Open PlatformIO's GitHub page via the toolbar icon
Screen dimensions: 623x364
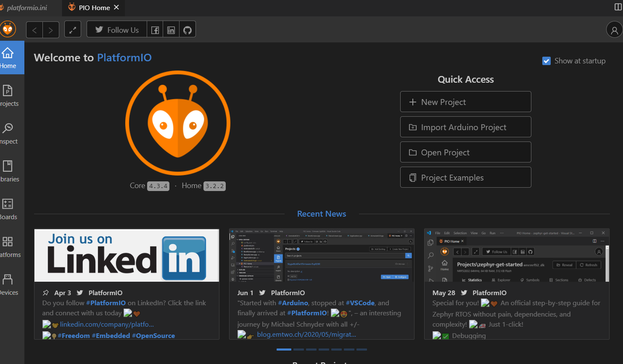click(187, 29)
